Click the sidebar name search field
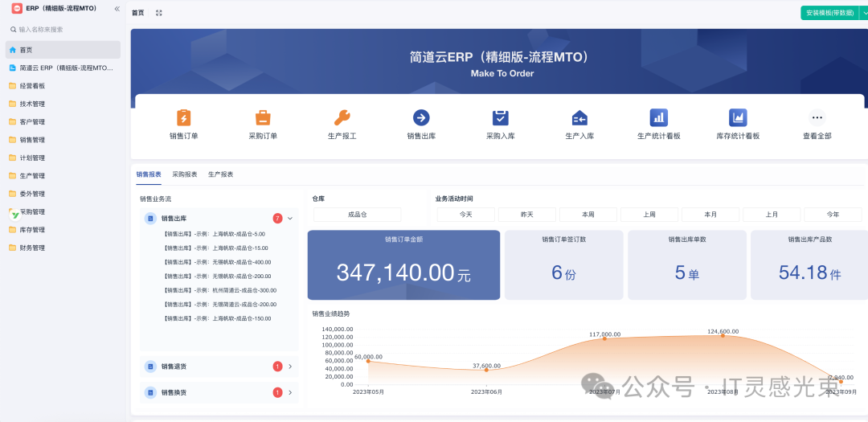868x422 pixels. click(64, 30)
